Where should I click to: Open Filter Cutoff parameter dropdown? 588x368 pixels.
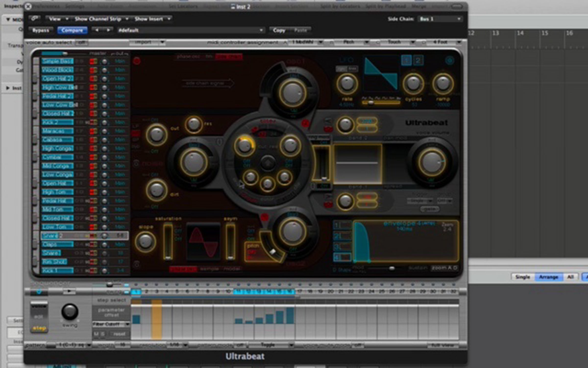point(111,324)
